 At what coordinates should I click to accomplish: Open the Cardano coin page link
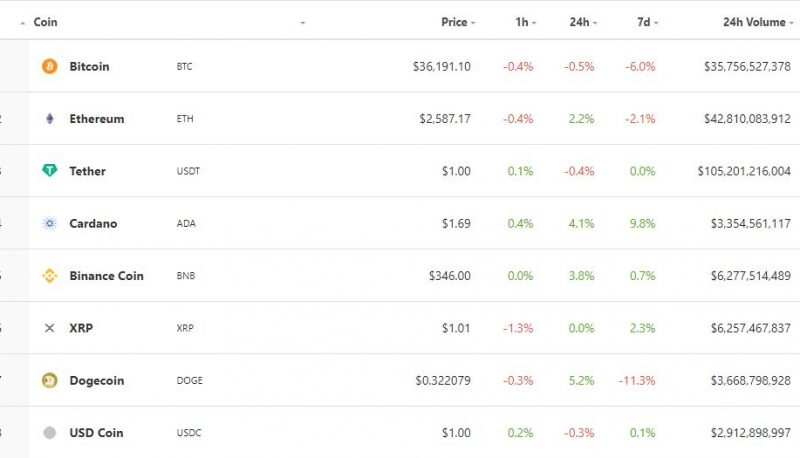pos(93,223)
